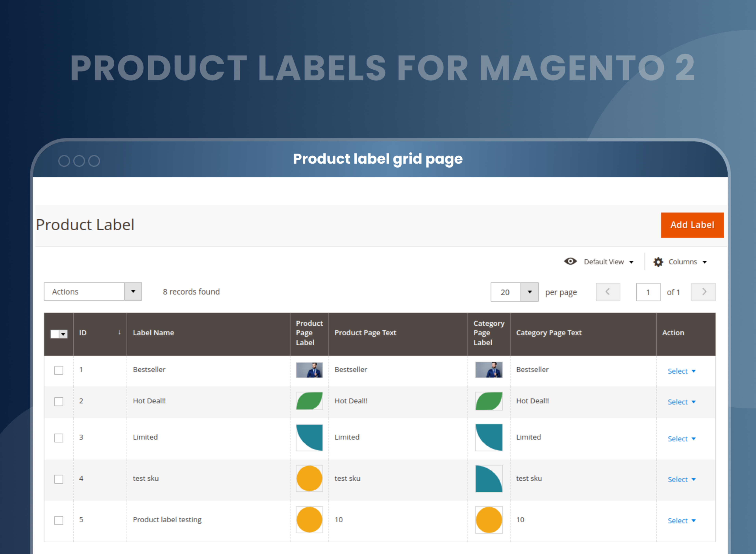Click the eye icon next to Default View

tap(570, 262)
